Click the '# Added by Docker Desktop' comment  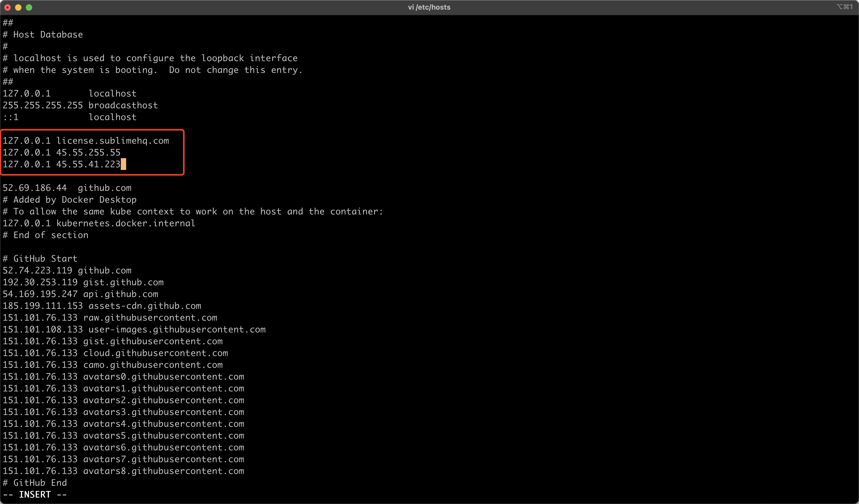(70, 199)
